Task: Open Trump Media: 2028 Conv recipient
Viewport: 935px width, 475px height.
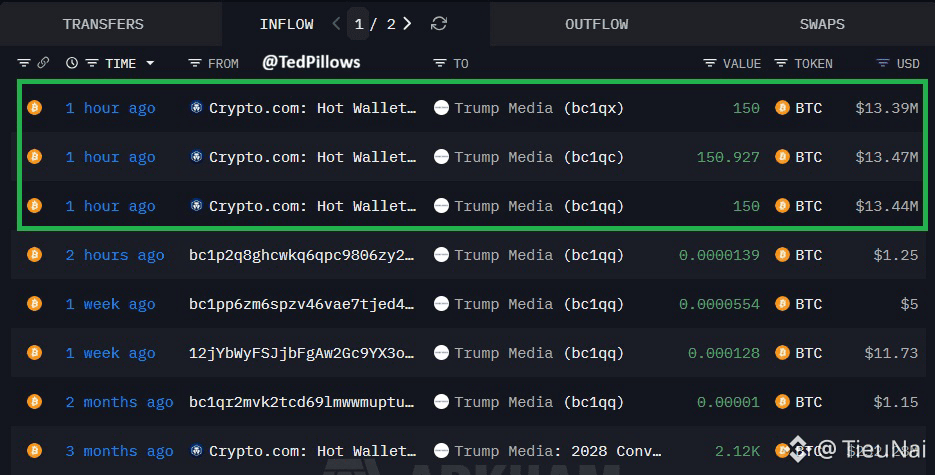Action: coord(558,451)
